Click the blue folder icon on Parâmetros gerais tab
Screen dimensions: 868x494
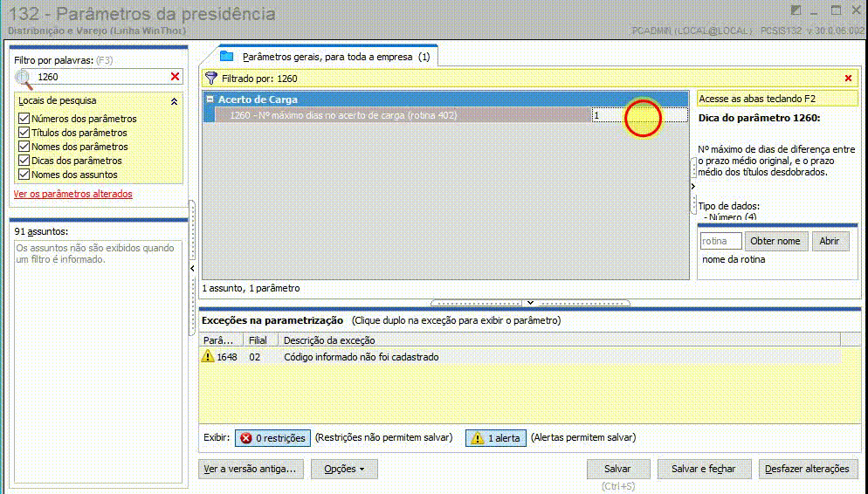pyautogui.click(x=226, y=56)
